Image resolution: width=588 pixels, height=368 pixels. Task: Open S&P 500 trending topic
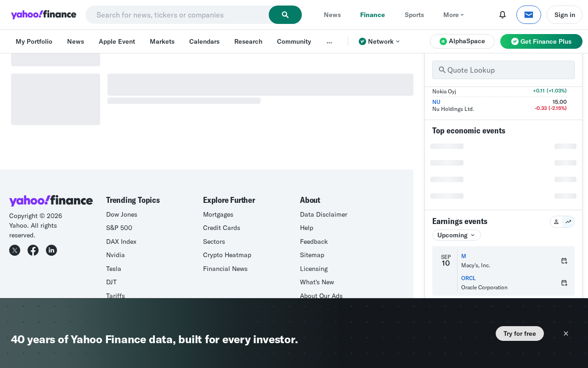tap(119, 228)
